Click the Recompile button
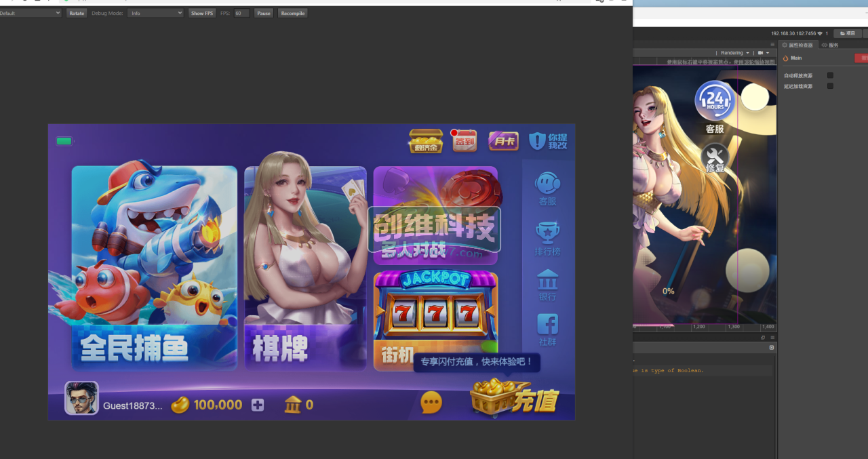This screenshot has width=868, height=459. point(292,13)
